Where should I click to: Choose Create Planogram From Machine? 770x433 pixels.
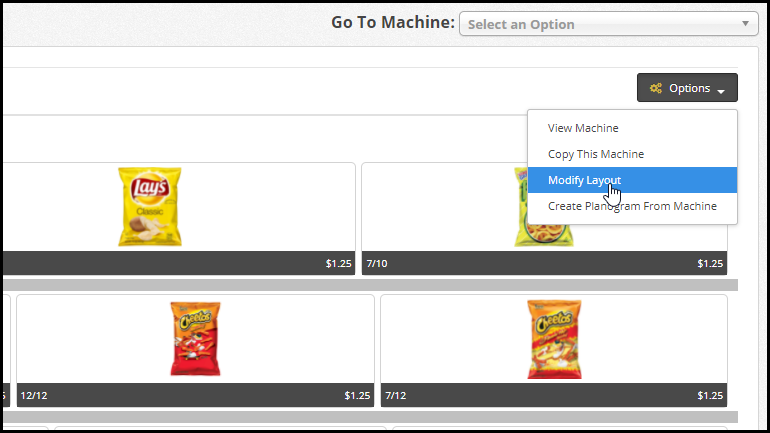coord(632,206)
